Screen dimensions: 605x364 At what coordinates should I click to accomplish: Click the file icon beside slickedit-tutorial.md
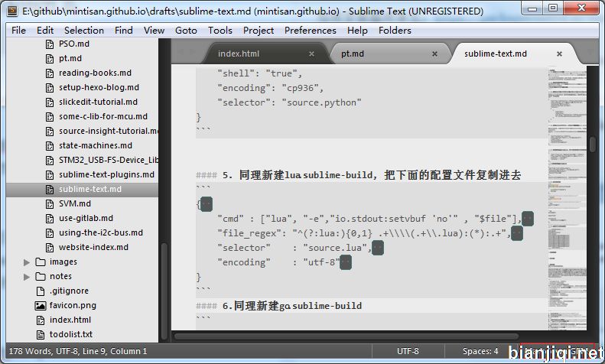point(50,102)
